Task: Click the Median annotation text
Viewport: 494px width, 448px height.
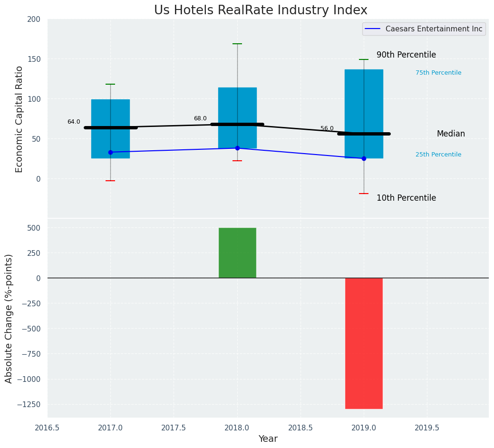Action: click(x=451, y=134)
